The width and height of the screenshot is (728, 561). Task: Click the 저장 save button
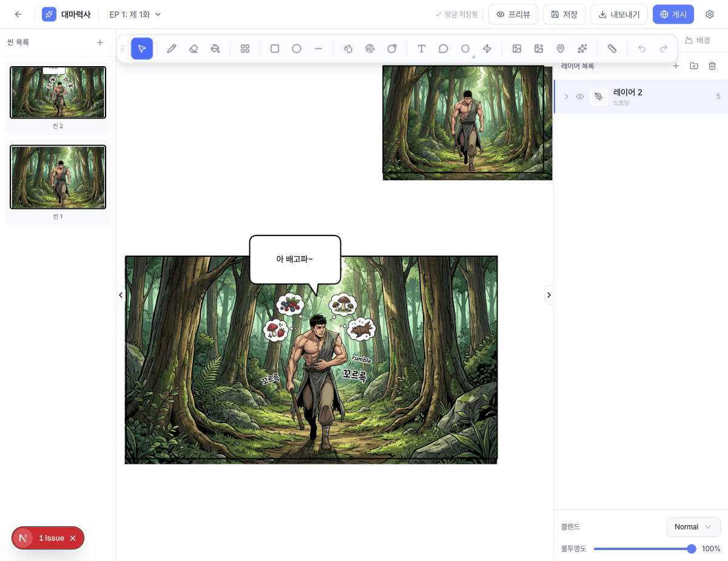click(564, 14)
